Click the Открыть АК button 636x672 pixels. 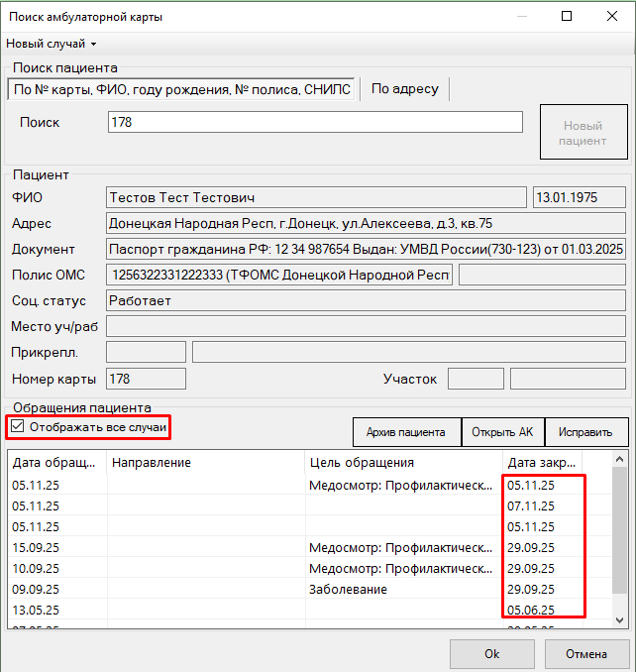[x=502, y=432]
